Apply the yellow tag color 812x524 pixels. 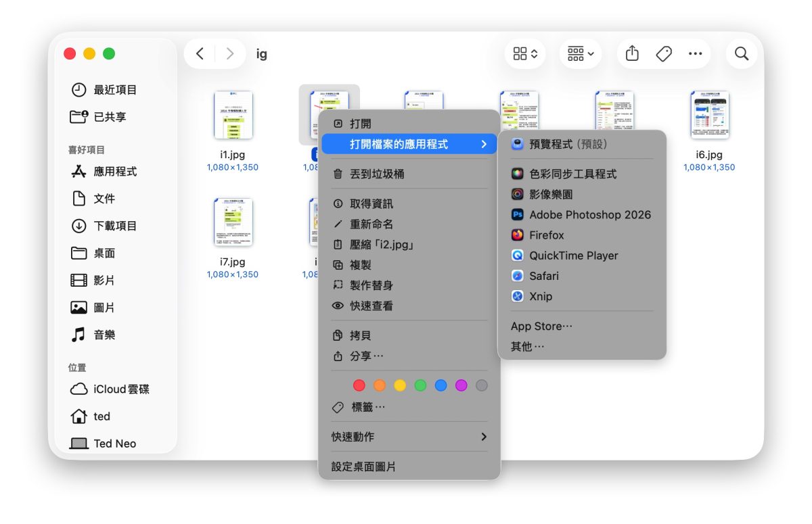[400, 385]
